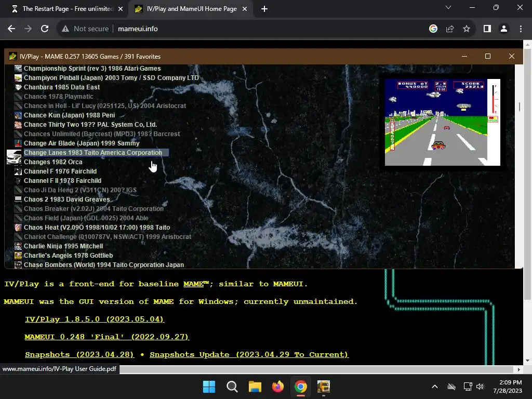Open a new browser tab
532x399 pixels.
264,9
